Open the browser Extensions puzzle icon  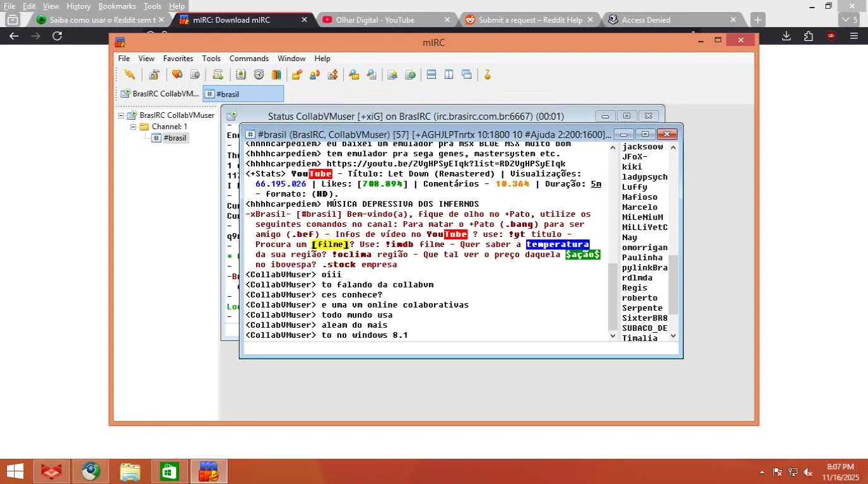(x=809, y=36)
